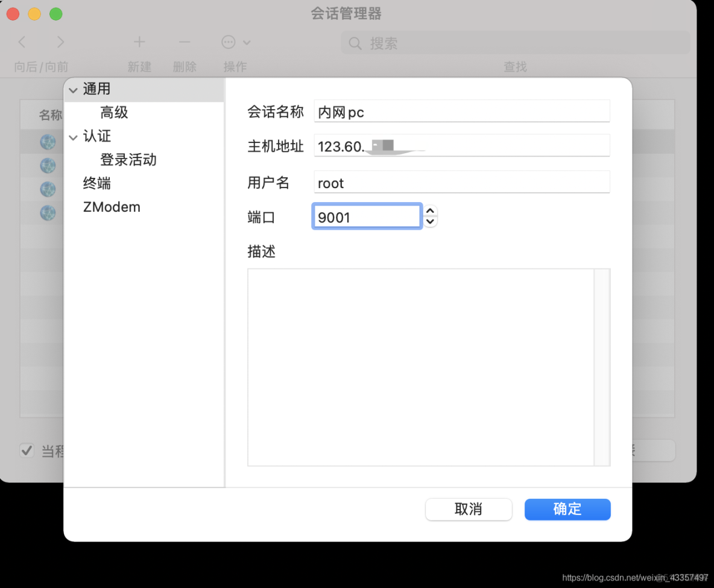Edit the 会话名称 field
The image size is (714, 588).
(x=462, y=111)
